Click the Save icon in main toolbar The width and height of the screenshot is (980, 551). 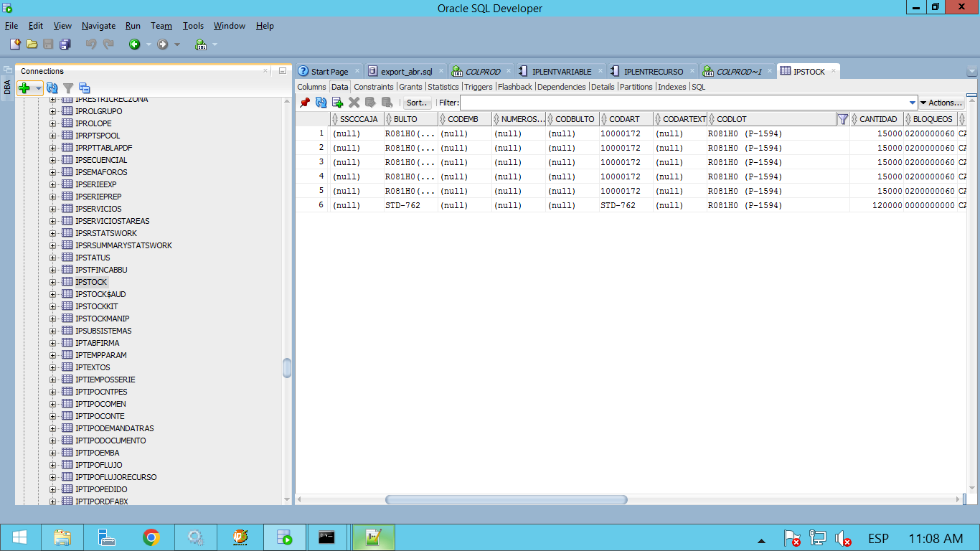tap(48, 44)
